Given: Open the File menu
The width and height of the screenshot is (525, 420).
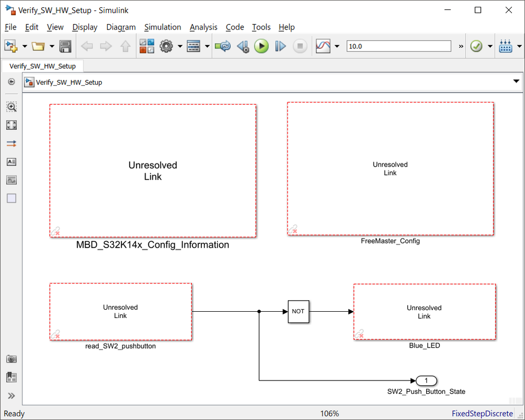Looking at the screenshot, I should pyautogui.click(x=11, y=27).
